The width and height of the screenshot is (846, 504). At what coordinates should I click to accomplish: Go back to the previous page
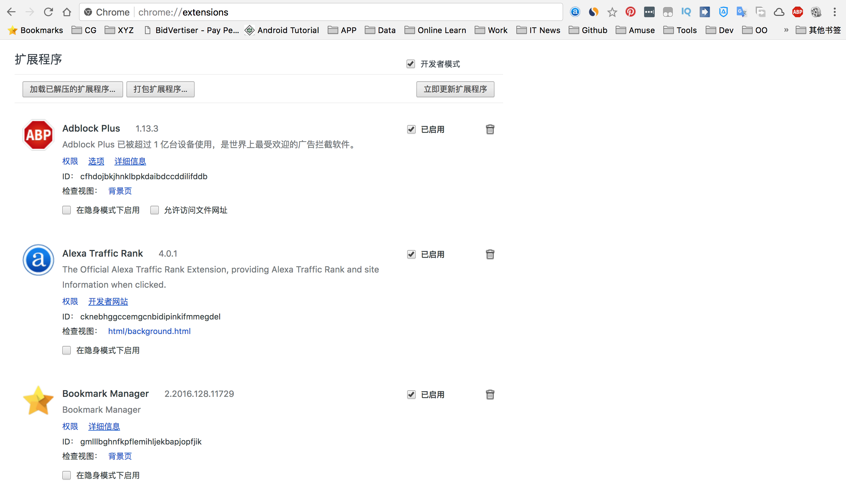point(11,12)
